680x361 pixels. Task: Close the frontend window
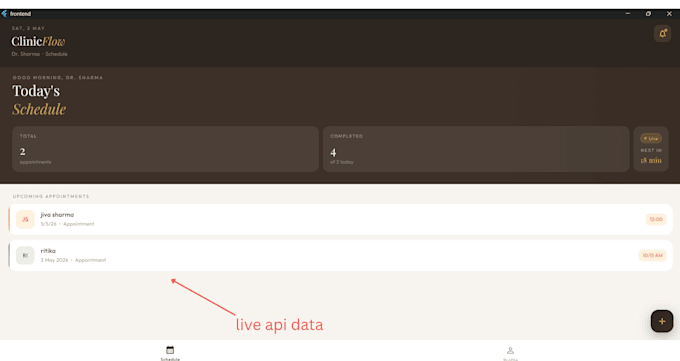click(x=669, y=14)
